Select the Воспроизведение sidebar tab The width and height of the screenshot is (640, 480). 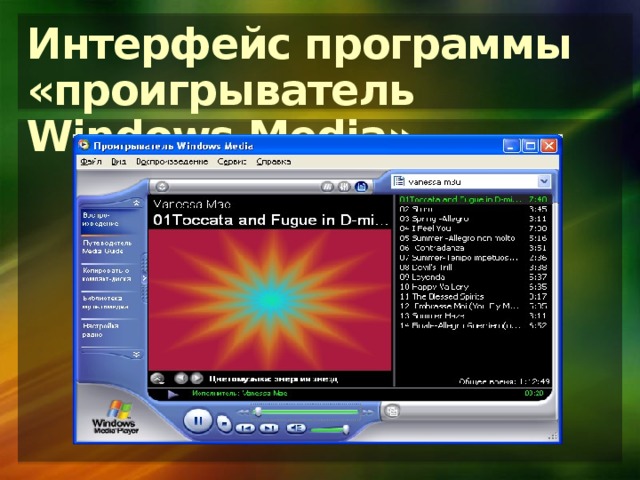[x=107, y=220]
